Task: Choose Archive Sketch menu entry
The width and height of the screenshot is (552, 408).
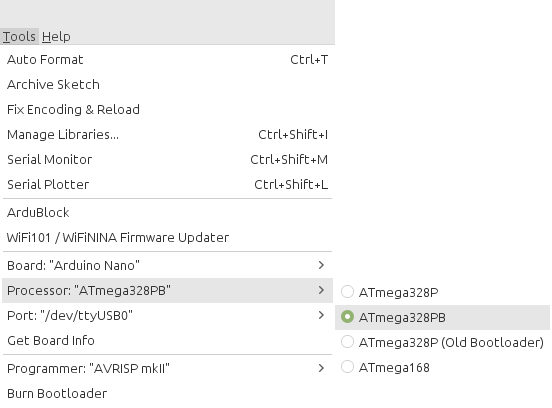Action: click(x=167, y=84)
